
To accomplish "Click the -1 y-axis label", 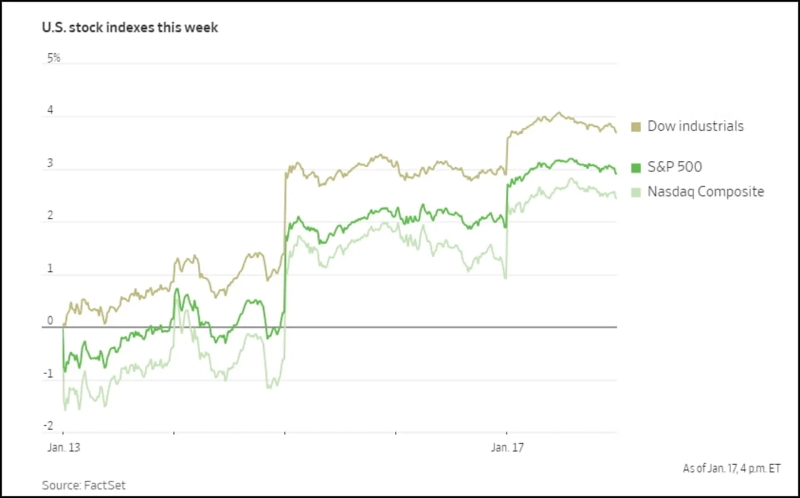I will [x=49, y=374].
